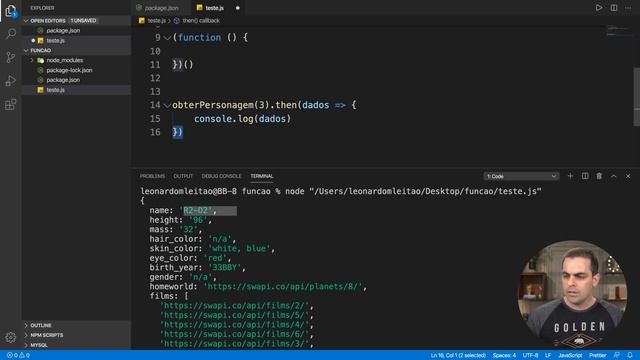Image resolution: width=640 pixels, height=360 pixels.
Task: Open the terminal selector dropdown '1: Code'
Action: click(x=521, y=176)
